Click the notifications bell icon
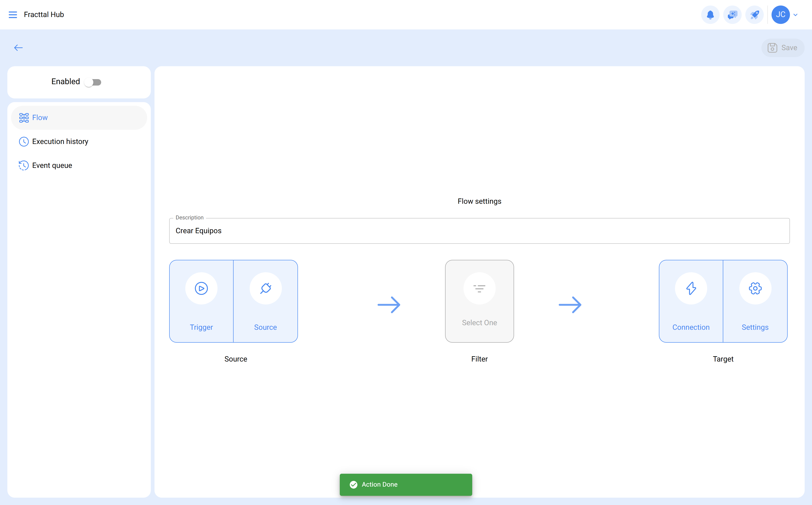Image resolution: width=812 pixels, height=505 pixels. click(x=710, y=15)
